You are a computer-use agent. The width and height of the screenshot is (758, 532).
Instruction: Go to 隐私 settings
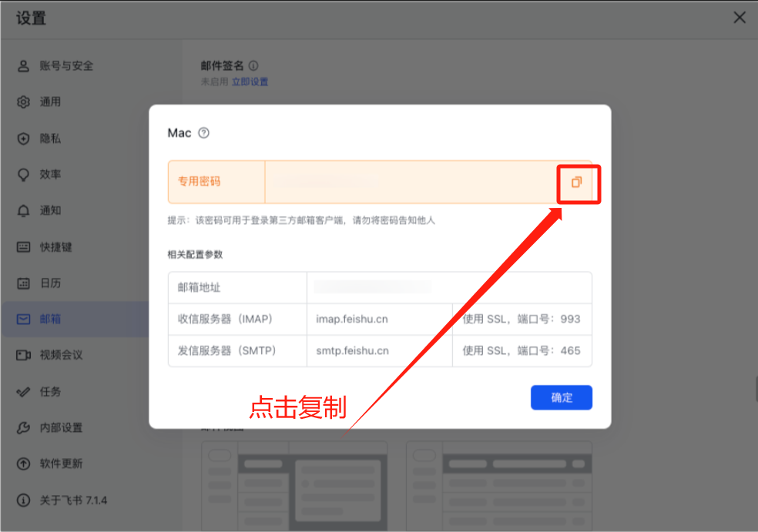[50, 139]
